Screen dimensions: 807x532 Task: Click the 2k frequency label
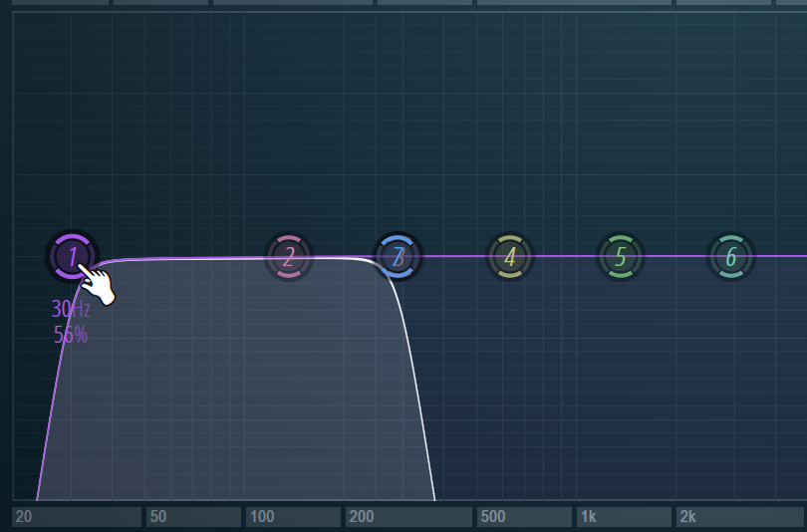(688, 517)
